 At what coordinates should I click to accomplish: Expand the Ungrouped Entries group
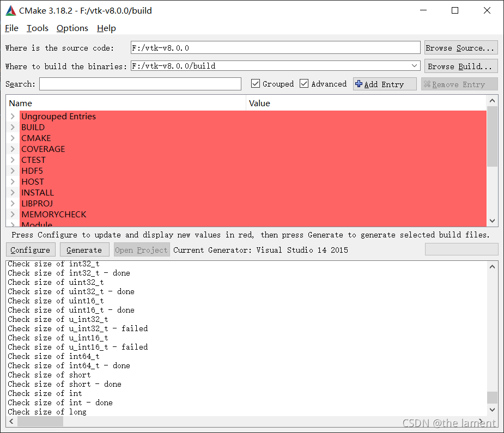click(x=13, y=116)
